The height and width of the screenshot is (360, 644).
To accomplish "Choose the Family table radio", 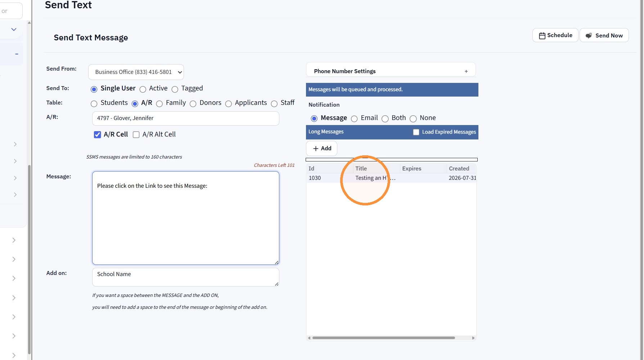I will (159, 103).
